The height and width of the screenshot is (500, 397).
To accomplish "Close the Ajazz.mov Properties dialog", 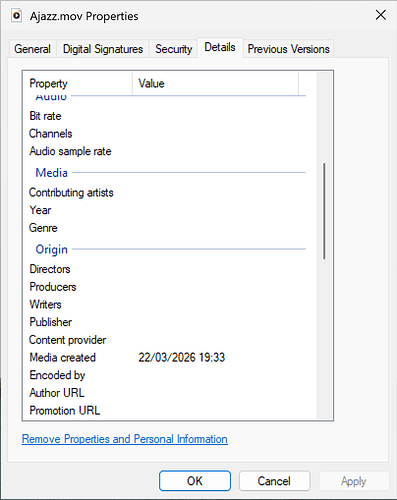I will pyautogui.click(x=381, y=15).
